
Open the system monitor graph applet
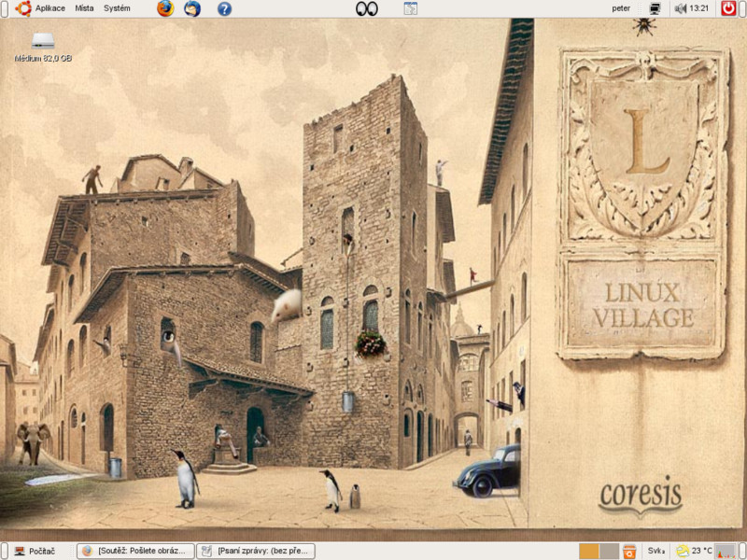coord(726,552)
